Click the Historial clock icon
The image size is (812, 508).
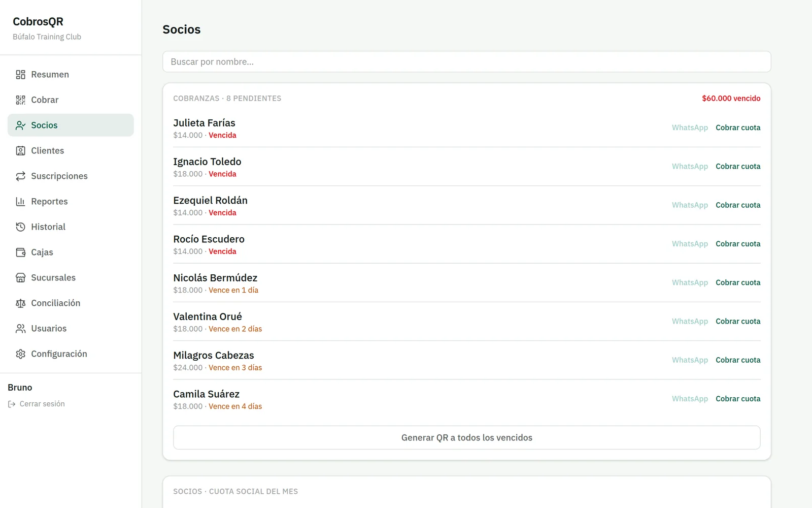(20, 227)
